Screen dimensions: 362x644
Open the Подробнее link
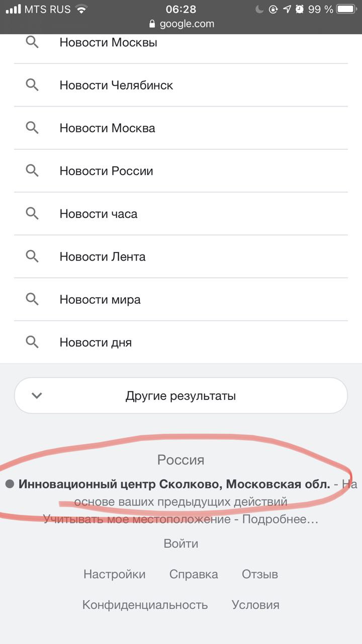[281, 519]
